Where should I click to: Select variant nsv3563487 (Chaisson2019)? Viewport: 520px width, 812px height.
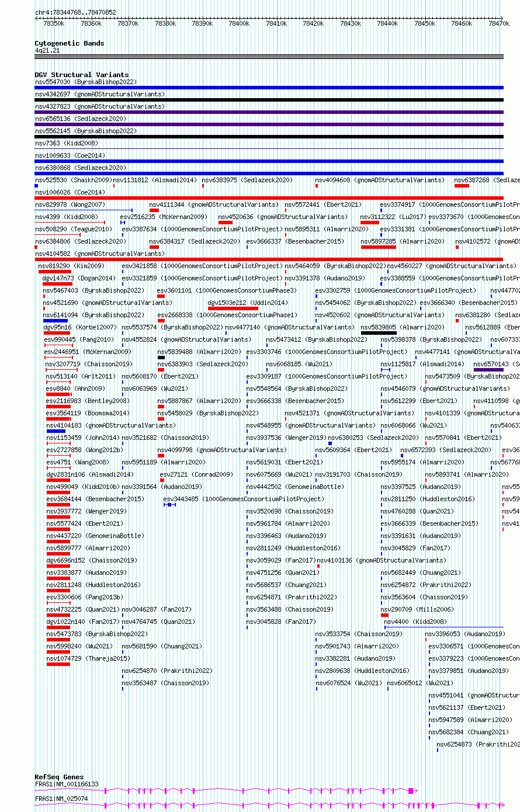click(165, 683)
